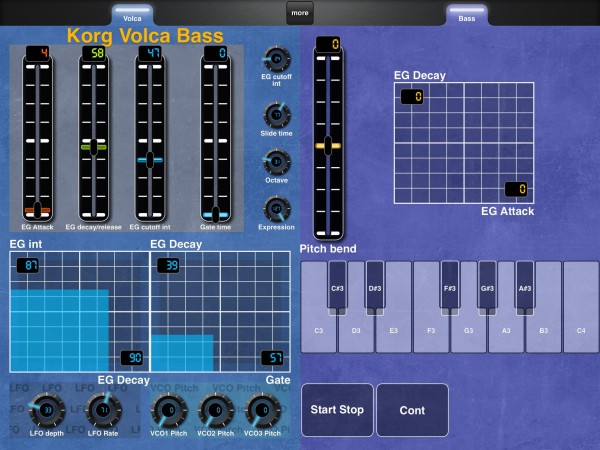Screen dimensions: 600x450
Task: Play the A3 key
Action: coord(506,331)
